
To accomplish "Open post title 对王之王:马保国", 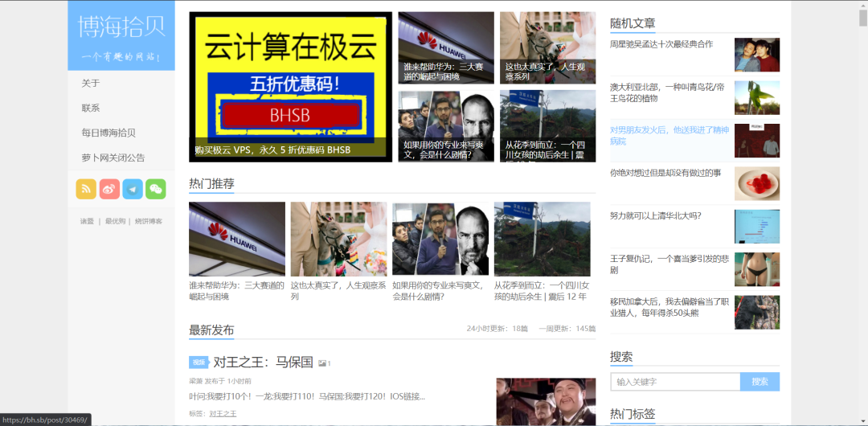I will (264, 363).
